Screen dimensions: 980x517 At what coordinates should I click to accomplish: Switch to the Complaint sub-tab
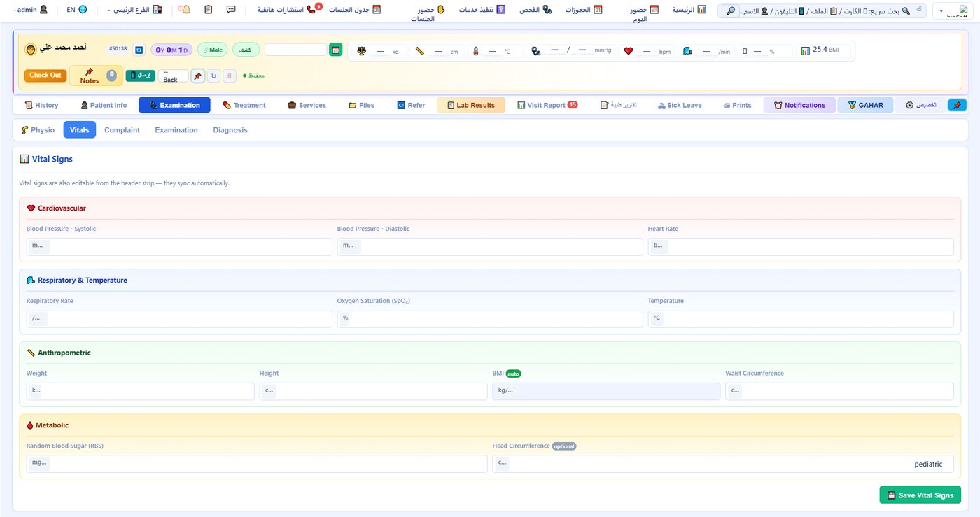coord(122,129)
